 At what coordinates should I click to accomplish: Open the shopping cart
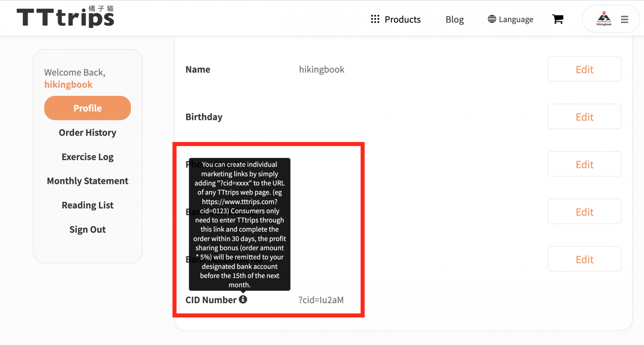coord(558,19)
